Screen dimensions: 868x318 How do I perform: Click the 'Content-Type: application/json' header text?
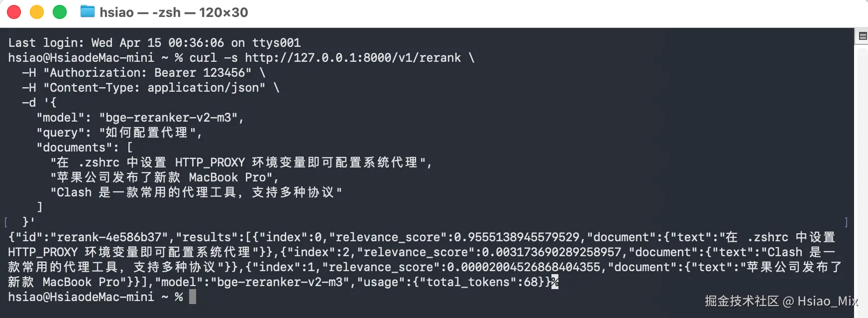pos(154,88)
